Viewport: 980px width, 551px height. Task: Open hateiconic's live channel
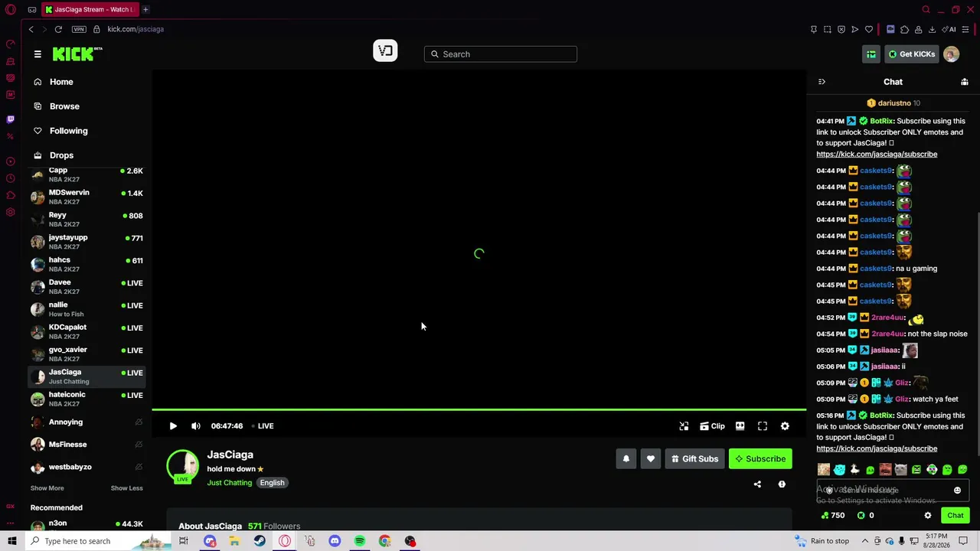[x=87, y=399]
